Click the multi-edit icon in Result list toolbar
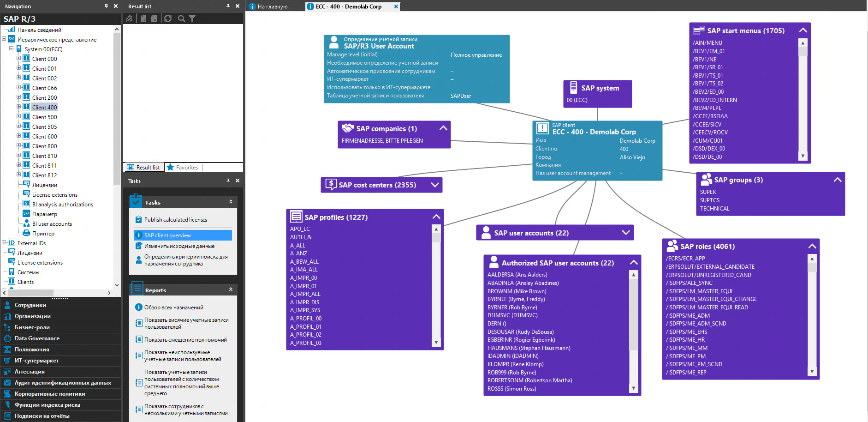The image size is (868, 422). coord(131,18)
